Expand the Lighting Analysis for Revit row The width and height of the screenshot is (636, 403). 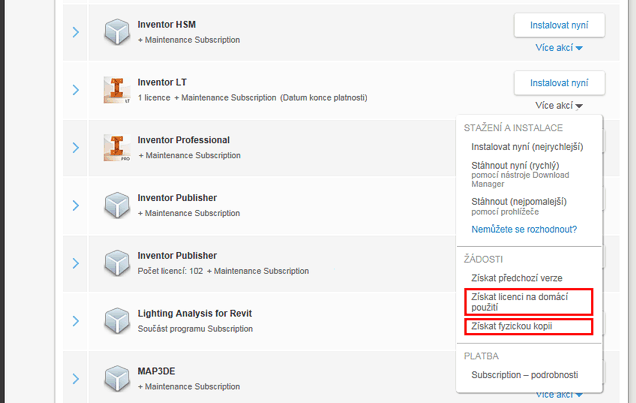coord(75,321)
